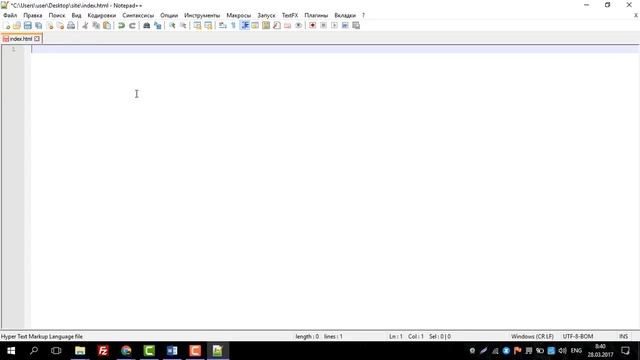Click the Save All toolbar icon
Image resolution: width=640 pixels, height=360 pixels.
pyautogui.click(x=38, y=25)
